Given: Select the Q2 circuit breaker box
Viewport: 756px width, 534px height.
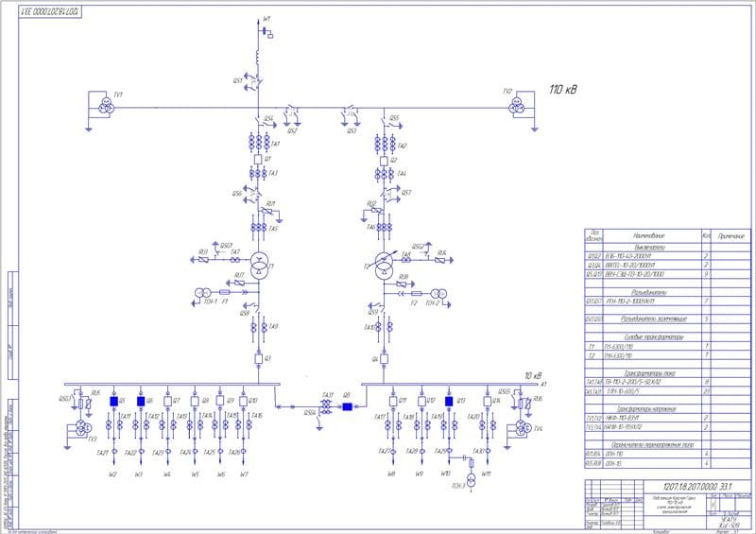Looking at the screenshot, I should pos(384,161).
